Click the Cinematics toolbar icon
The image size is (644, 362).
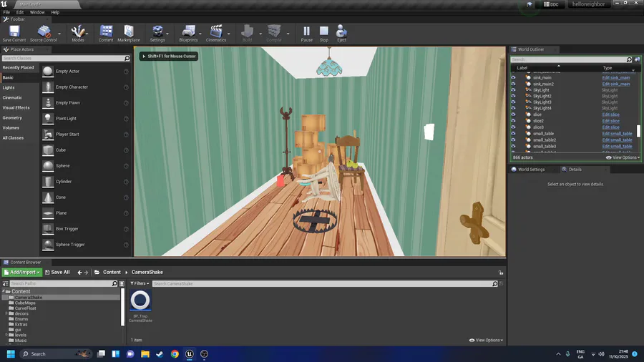(216, 34)
